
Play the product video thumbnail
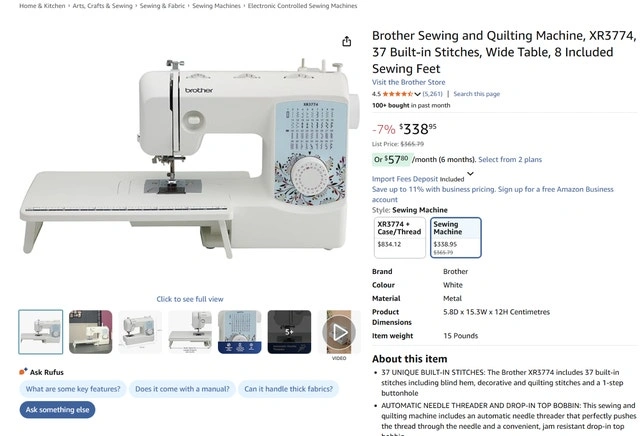339,331
